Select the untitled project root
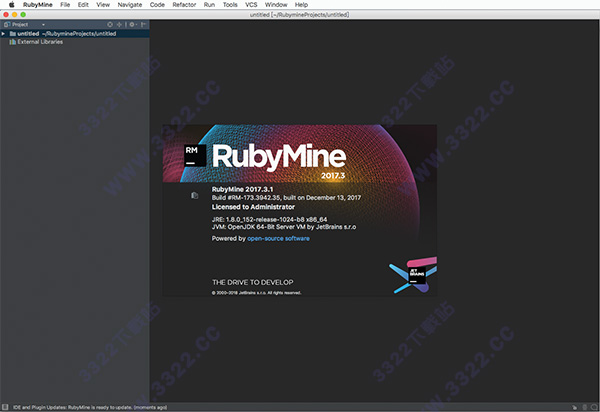Viewport: 600px width, 412px height. pyautogui.click(x=75, y=34)
